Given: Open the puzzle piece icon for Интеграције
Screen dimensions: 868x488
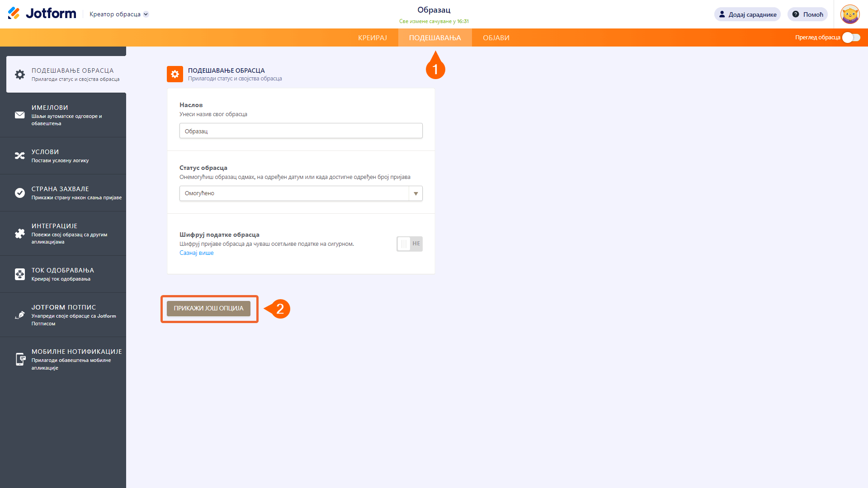Looking at the screenshot, I should [x=20, y=234].
